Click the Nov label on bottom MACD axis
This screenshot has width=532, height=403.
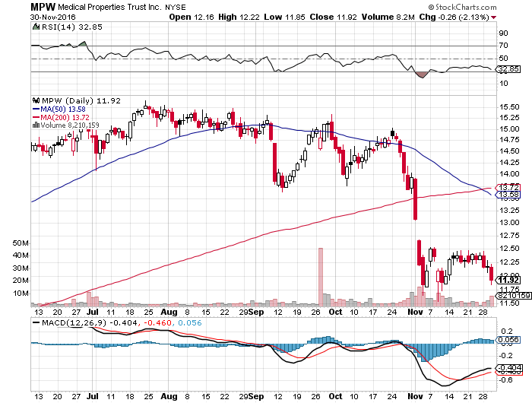tap(415, 397)
